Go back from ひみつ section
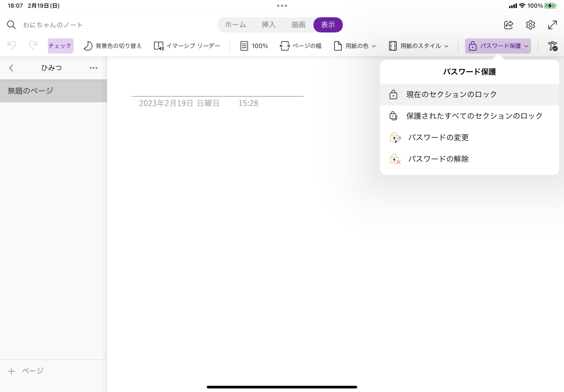Viewport: 564px width, 392px height. (11, 68)
